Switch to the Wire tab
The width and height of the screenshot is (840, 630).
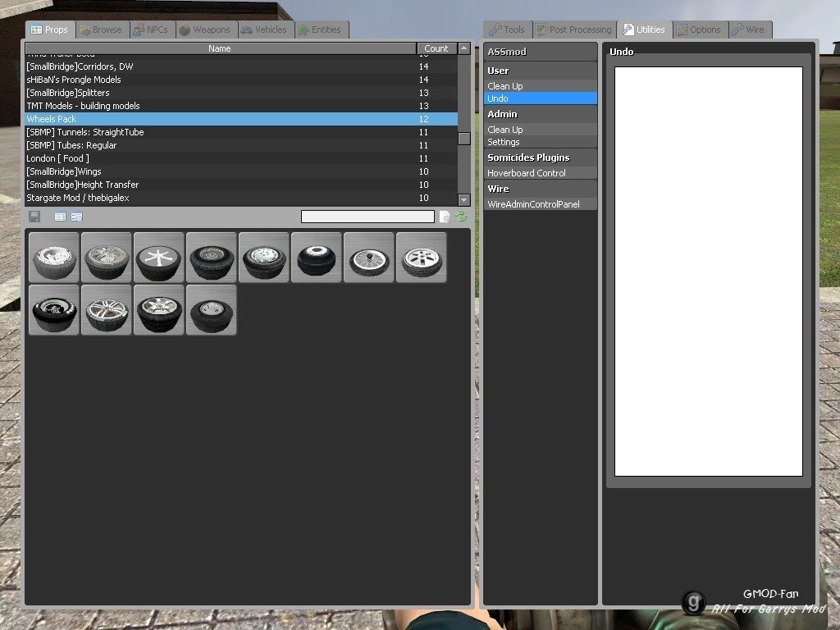pos(750,30)
